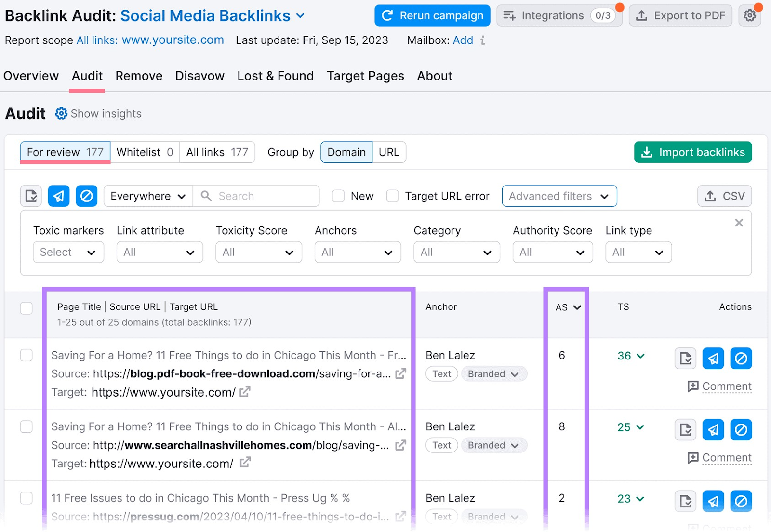The width and height of the screenshot is (771, 532).
Task: Click the CSV export icon
Action: 724,196
